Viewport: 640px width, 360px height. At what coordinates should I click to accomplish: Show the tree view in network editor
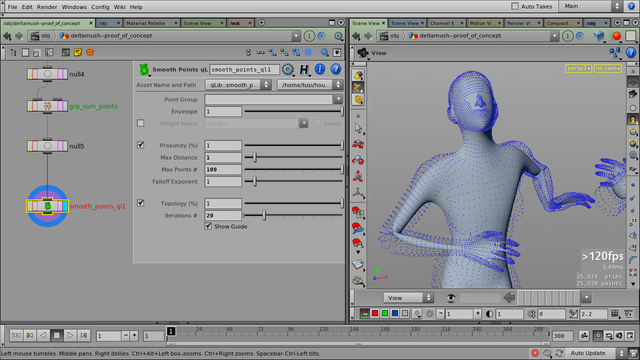click(x=13, y=52)
